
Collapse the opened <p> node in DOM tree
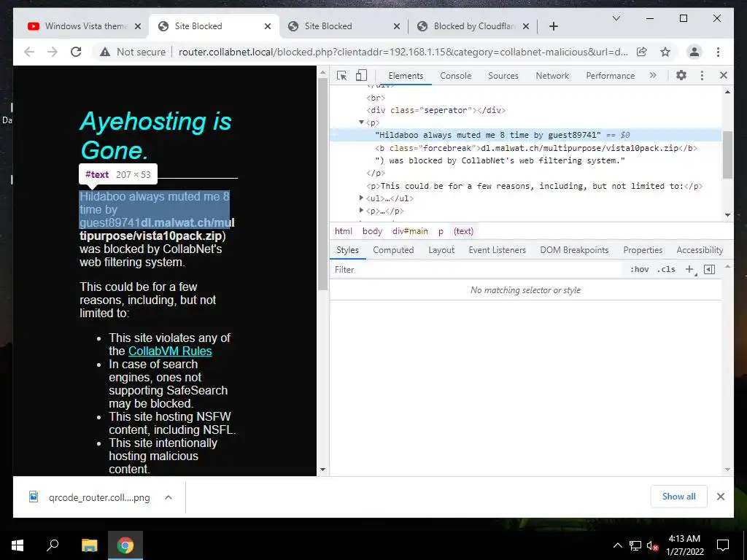pyautogui.click(x=361, y=122)
